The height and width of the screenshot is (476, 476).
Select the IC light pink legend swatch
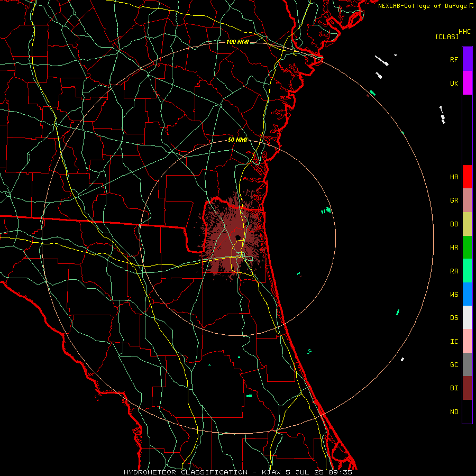tap(467, 341)
